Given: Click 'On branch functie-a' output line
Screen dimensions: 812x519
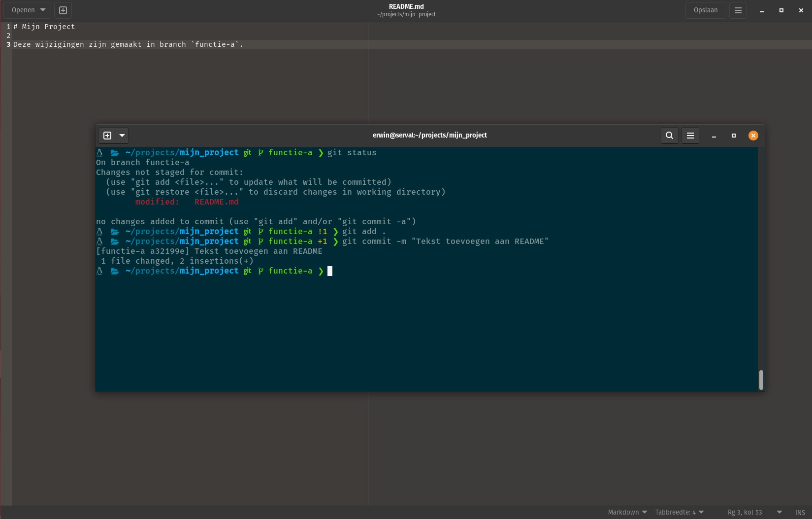Looking at the screenshot, I should pyautogui.click(x=143, y=163).
